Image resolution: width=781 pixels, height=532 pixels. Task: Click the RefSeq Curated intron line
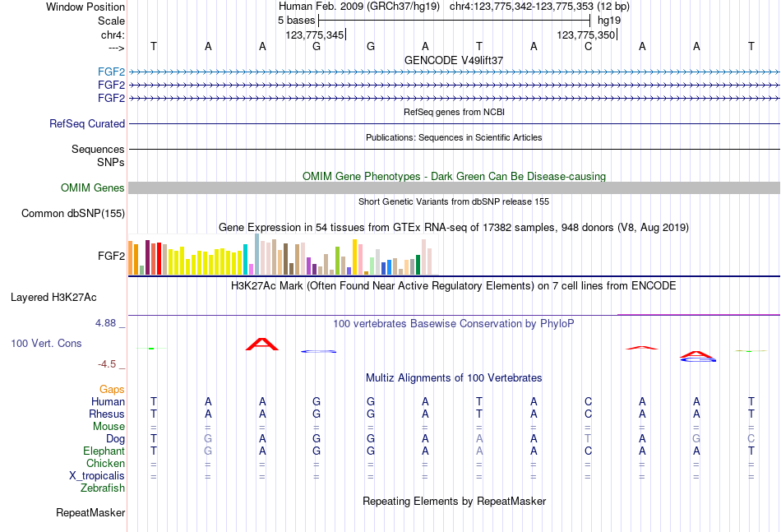(x=454, y=123)
